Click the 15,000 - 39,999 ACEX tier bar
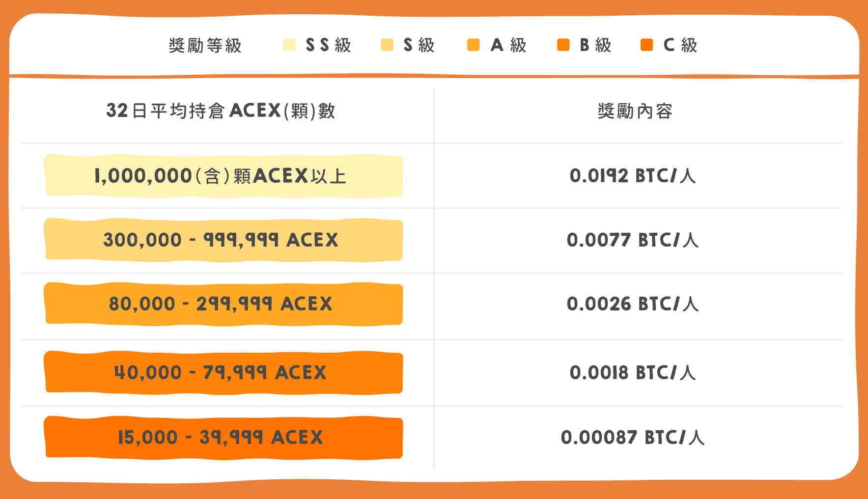 click(224, 438)
